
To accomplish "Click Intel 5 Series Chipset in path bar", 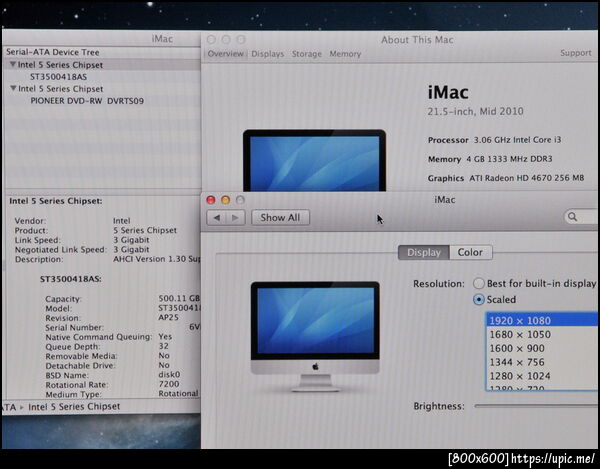I will (74, 406).
